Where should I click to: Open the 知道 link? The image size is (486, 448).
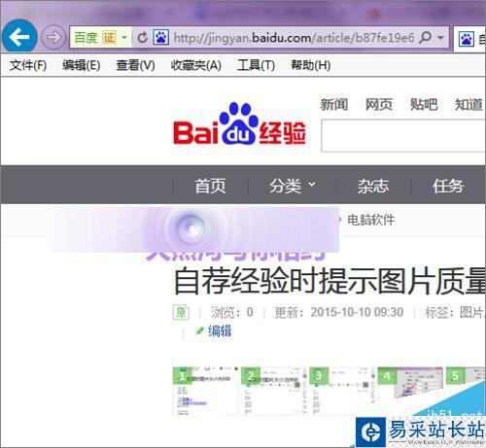(469, 105)
